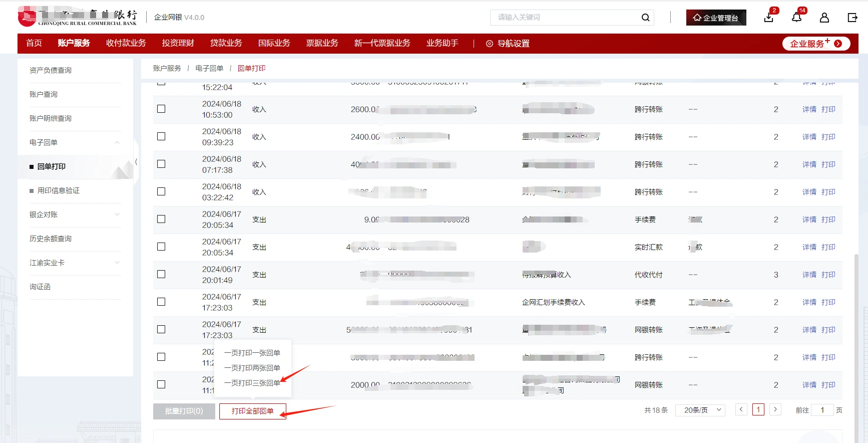Tick the 2024/06/17 20:01:49 row checkbox
The height and width of the screenshot is (443, 868).
coord(161,274)
